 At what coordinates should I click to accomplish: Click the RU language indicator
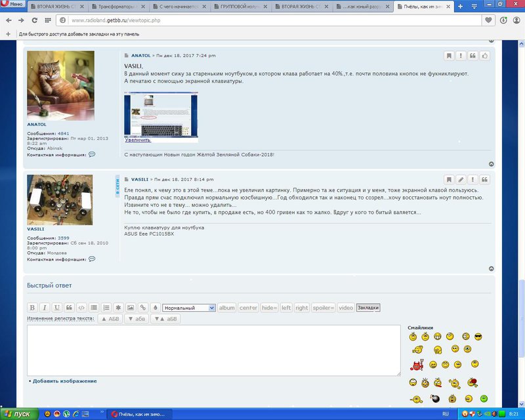pos(446,414)
